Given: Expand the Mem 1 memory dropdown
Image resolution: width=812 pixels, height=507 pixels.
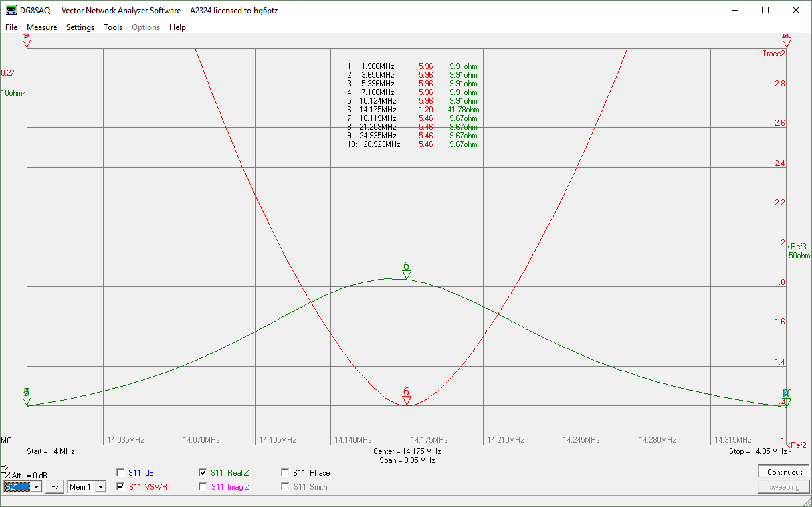Looking at the screenshot, I should click(x=100, y=487).
